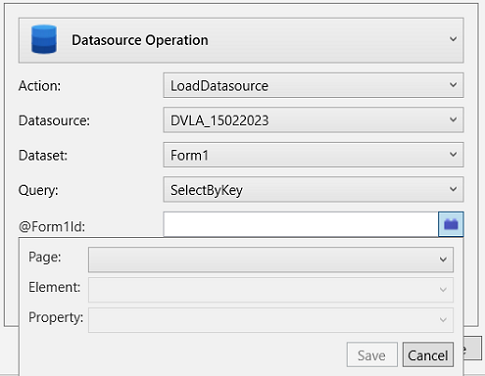Open the Datasource dropdown showing DVLA_15022023

[x=313, y=120]
